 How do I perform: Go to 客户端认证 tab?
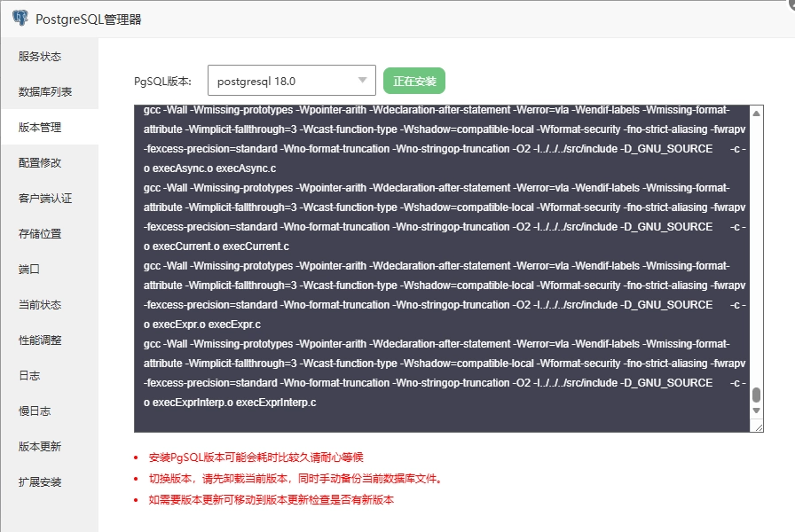(50, 198)
